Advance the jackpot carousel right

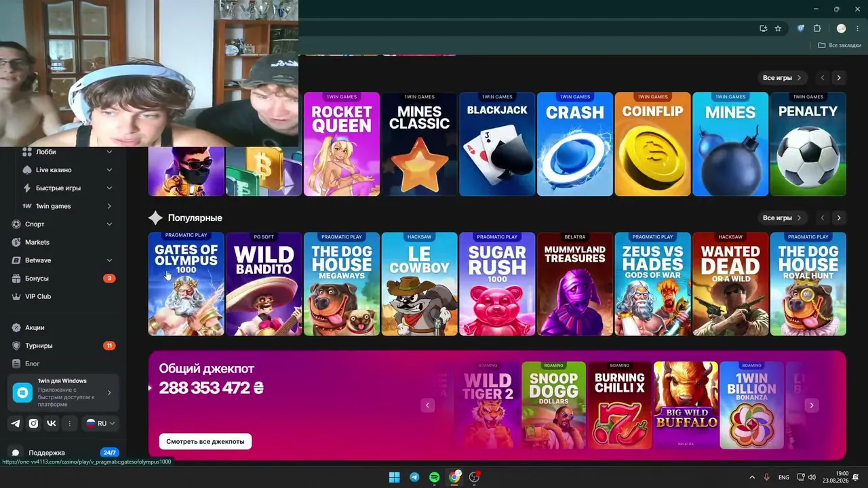click(812, 405)
